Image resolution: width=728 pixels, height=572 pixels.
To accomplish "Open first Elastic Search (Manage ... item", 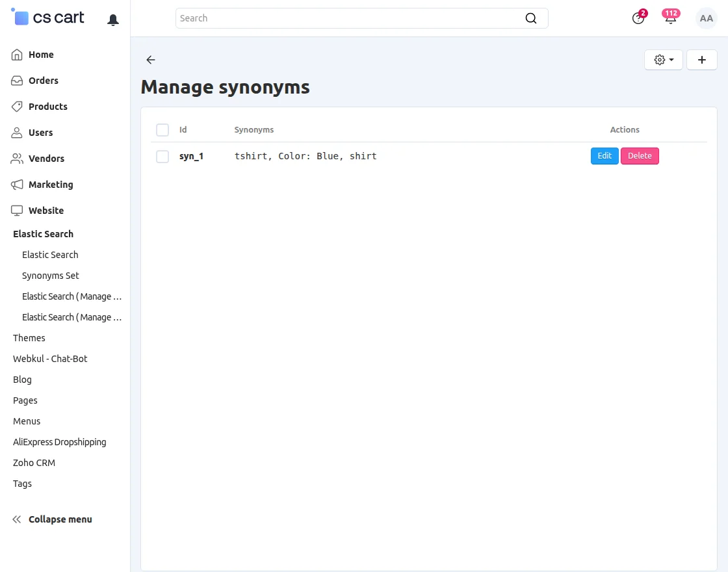I will [71, 296].
